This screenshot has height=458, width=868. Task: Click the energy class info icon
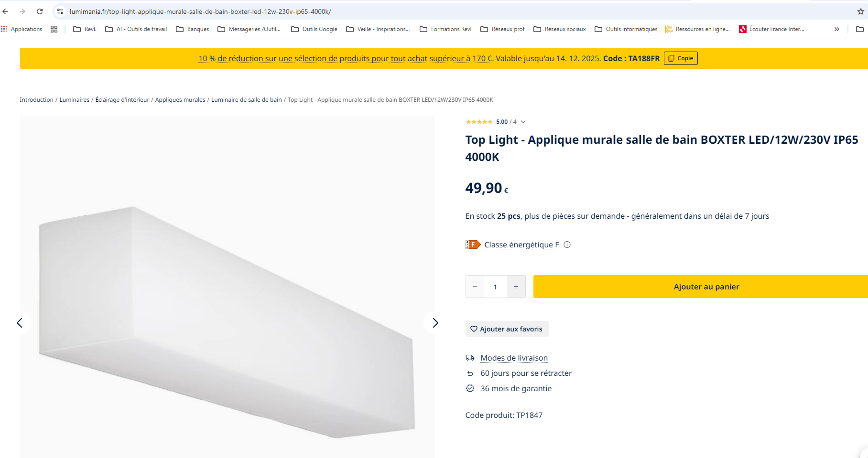click(567, 245)
